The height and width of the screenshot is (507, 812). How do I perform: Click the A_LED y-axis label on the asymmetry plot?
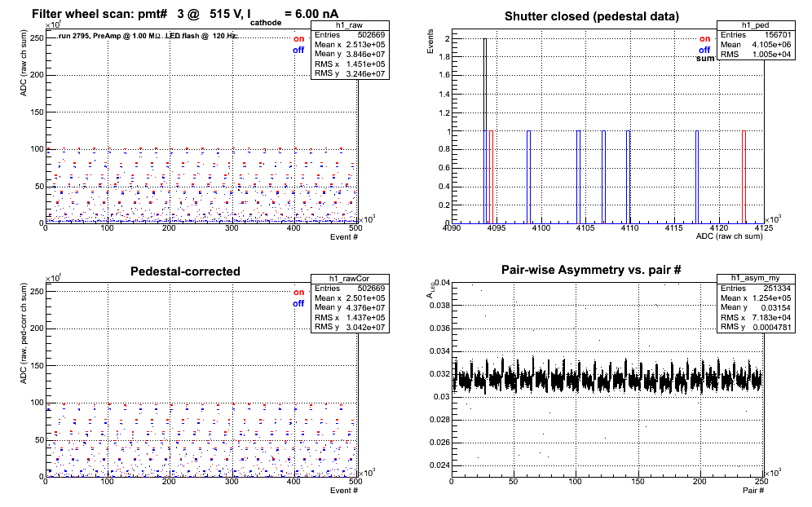[x=430, y=289]
